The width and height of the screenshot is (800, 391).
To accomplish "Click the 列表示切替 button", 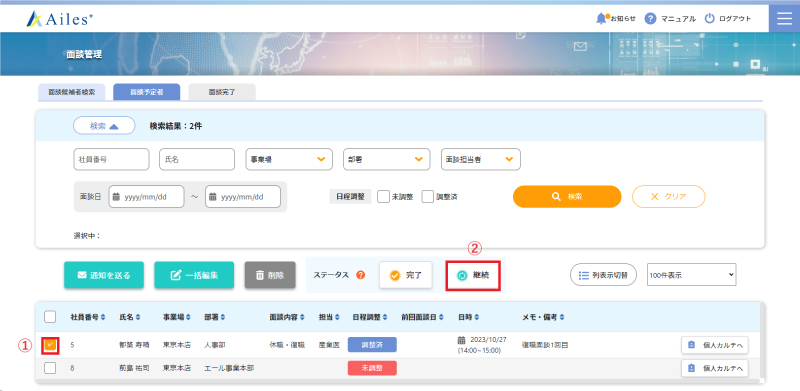I will coord(603,275).
